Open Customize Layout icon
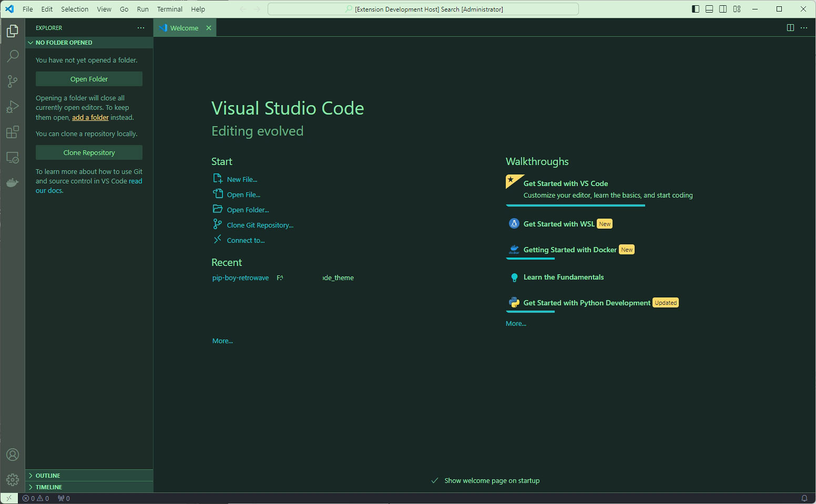This screenshot has width=816, height=504. click(x=737, y=9)
